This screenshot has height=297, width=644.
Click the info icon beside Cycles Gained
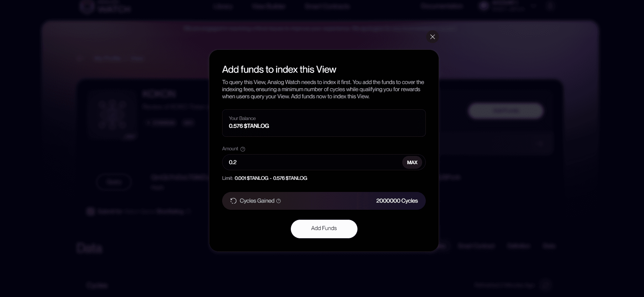(278, 201)
